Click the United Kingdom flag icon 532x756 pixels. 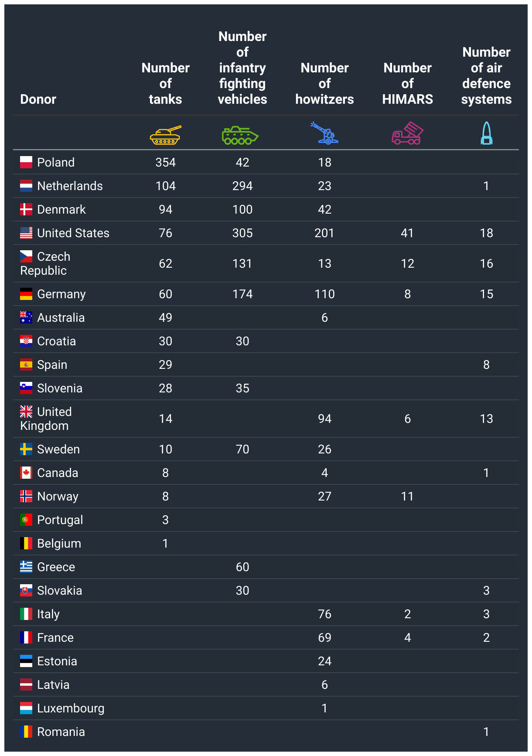26,412
